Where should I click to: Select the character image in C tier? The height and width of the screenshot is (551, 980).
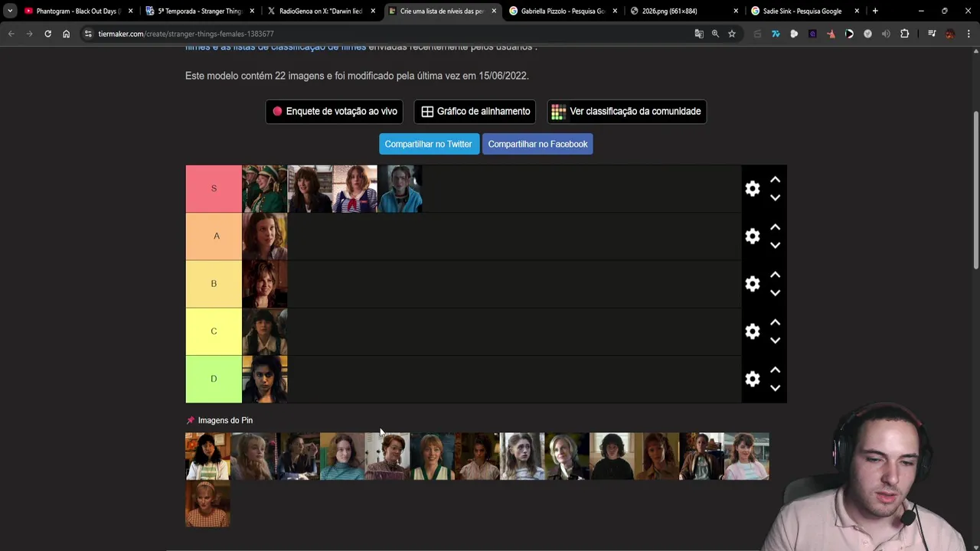[265, 331]
